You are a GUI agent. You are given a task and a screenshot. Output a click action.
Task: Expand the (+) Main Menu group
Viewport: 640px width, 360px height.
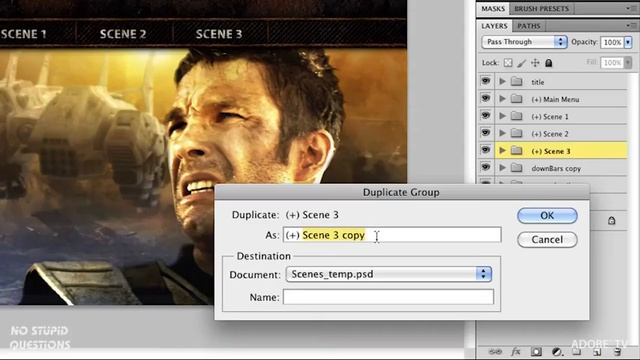tap(502, 99)
